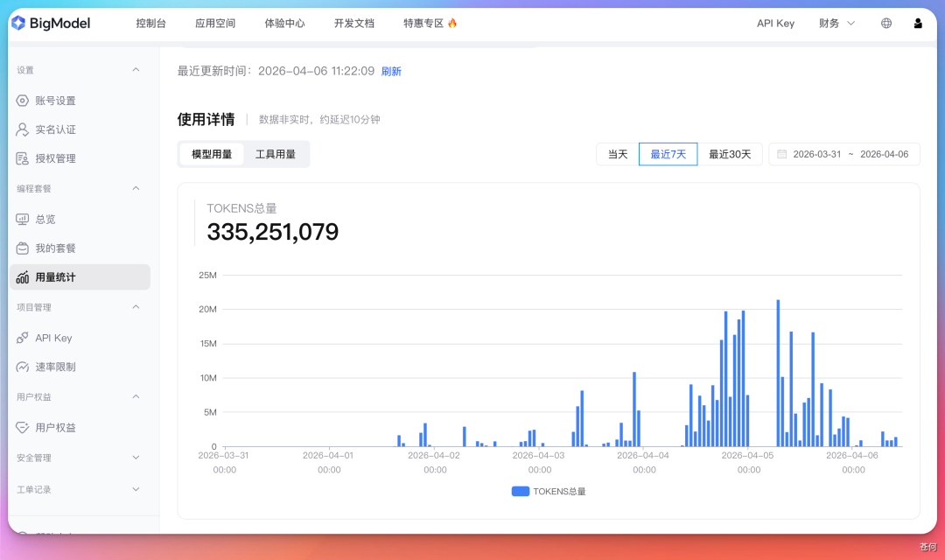Select the 当天 time filter
Screen dimensions: 945x560
pos(618,153)
